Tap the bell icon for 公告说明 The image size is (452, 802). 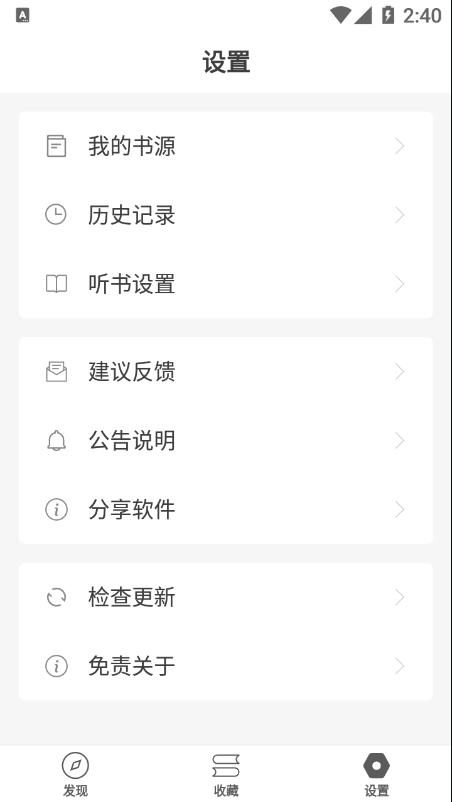coord(56,440)
